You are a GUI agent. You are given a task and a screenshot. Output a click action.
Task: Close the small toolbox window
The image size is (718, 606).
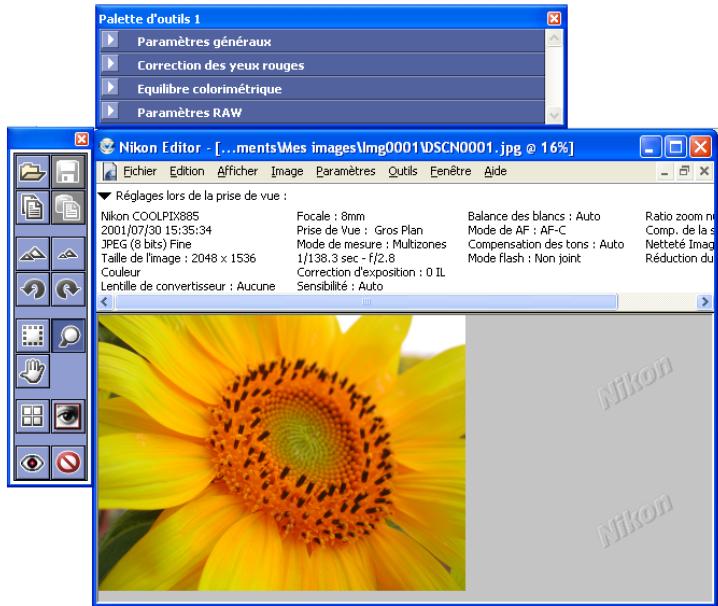tap(82, 139)
